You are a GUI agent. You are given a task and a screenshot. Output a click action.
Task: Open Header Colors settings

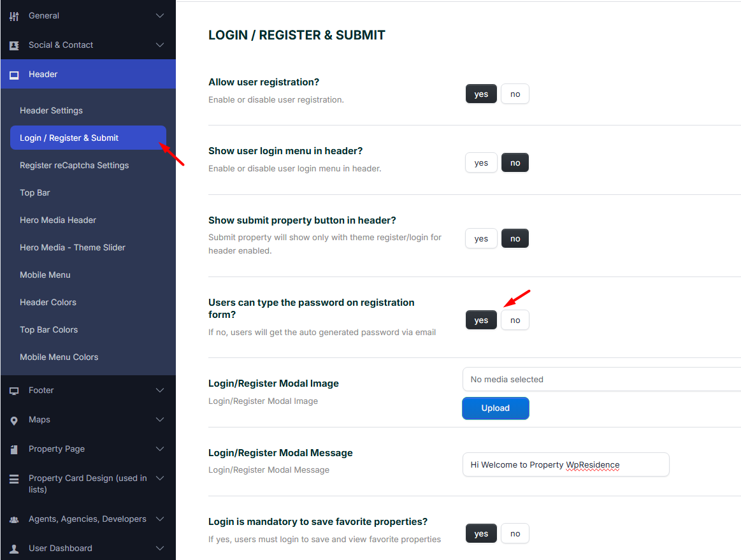(x=48, y=303)
